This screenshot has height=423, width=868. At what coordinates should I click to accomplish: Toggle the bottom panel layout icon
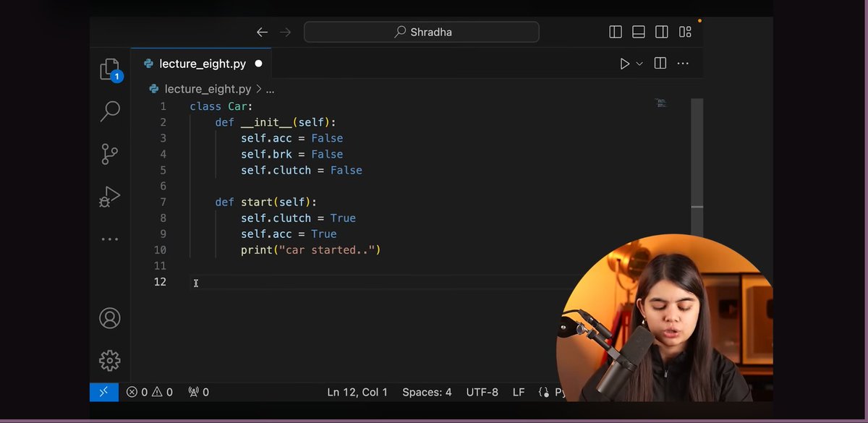coord(639,32)
